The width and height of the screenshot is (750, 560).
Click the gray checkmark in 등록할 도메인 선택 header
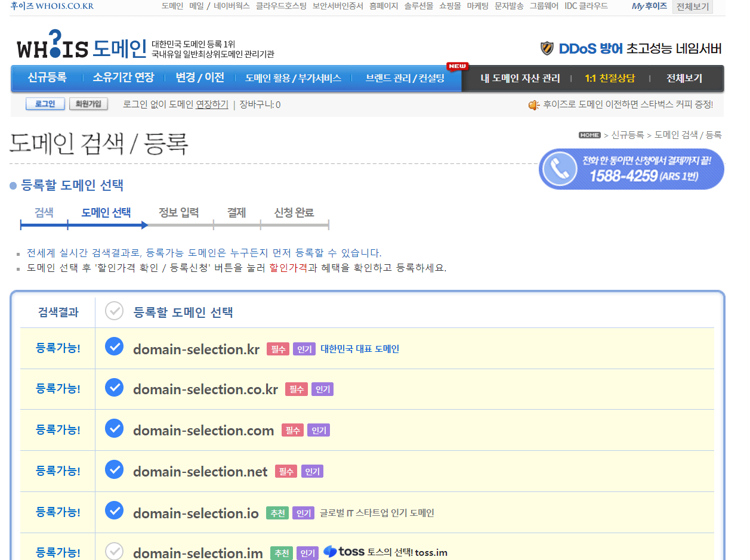pos(114,311)
